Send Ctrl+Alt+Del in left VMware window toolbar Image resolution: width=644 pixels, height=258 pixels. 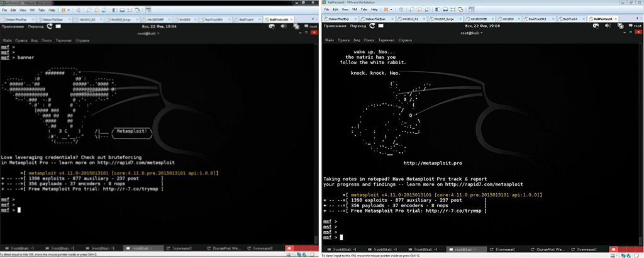point(79,10)
